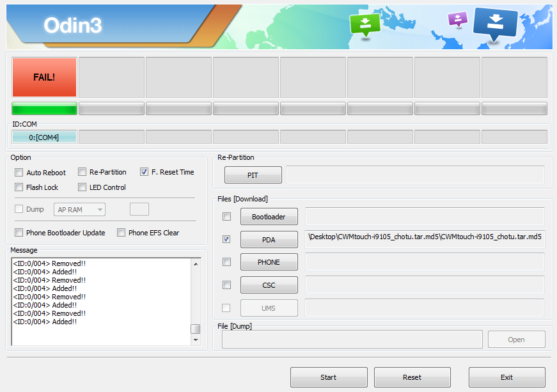This screenshot has width=557, height=392.
Task: Click the PIT file button
Action: (x=253, y=175)
